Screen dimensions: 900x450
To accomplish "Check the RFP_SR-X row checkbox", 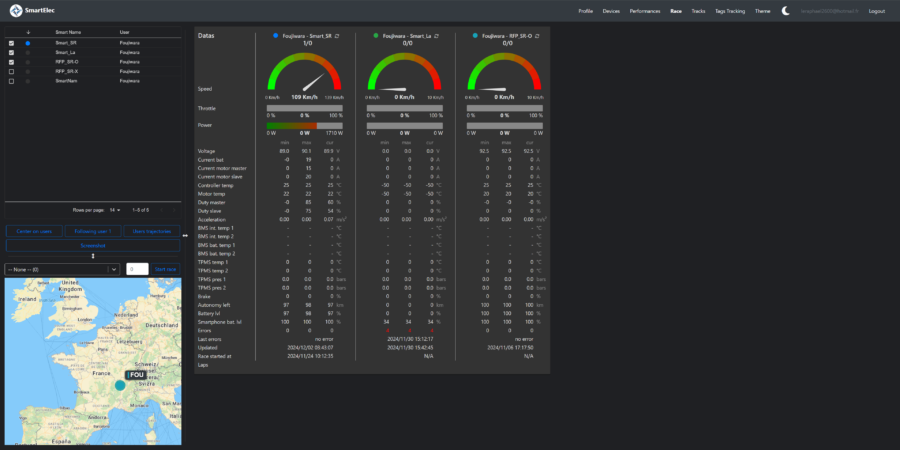I will [x=11, y=71].
